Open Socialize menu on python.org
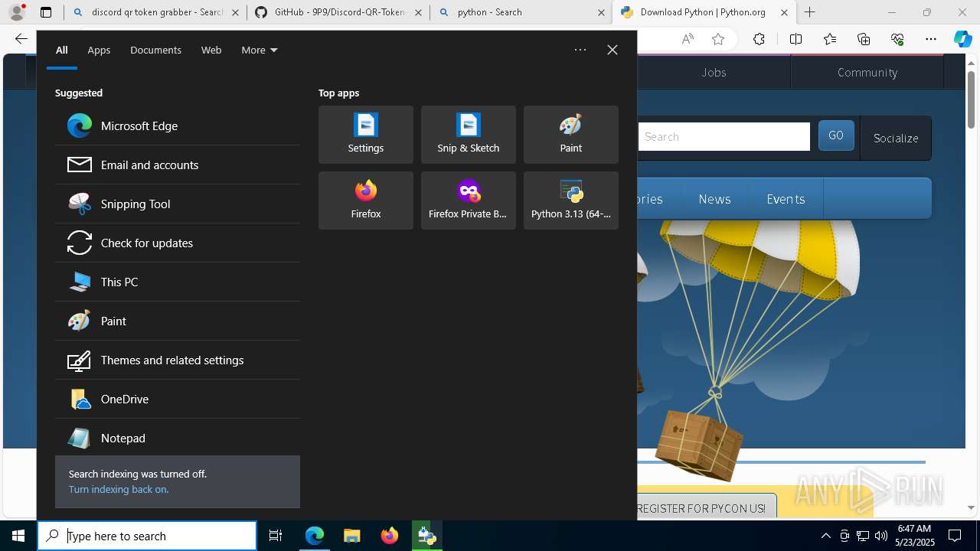The height and width of the screenshot is (551, 980). (896, 138)
